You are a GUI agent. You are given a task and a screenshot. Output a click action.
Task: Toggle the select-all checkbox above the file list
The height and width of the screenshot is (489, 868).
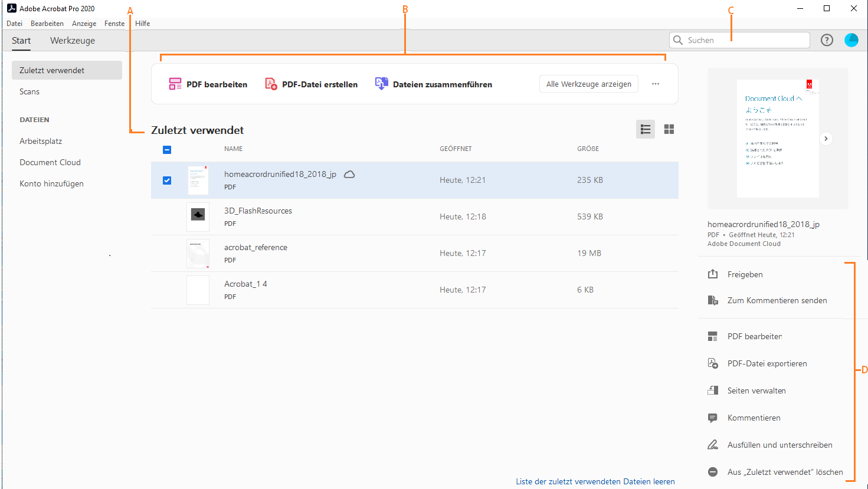(167, 150)
